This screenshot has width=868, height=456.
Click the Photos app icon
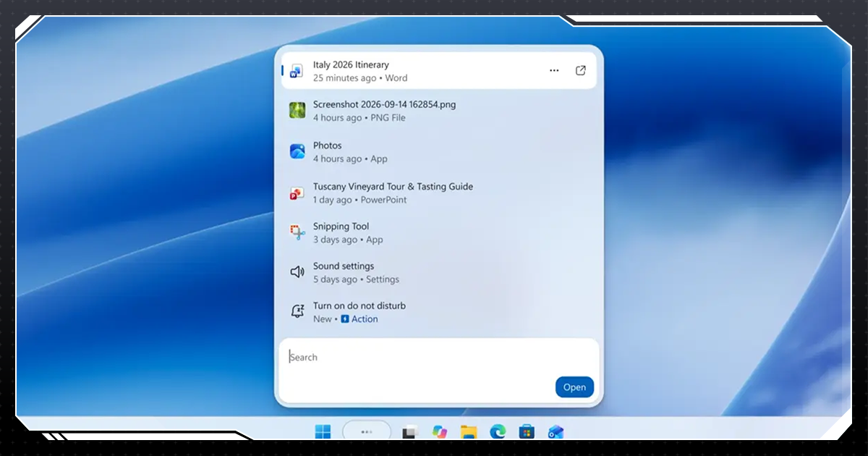(297, 151)
